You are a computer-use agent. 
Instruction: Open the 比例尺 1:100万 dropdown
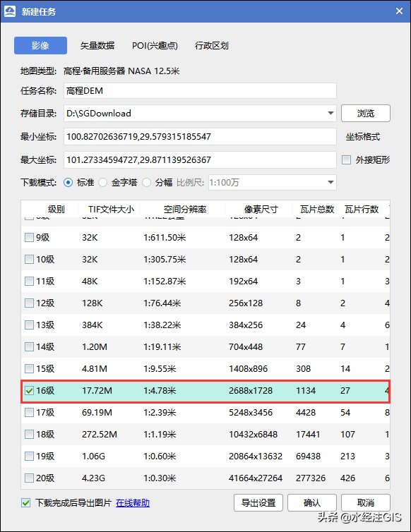(330, 183)
